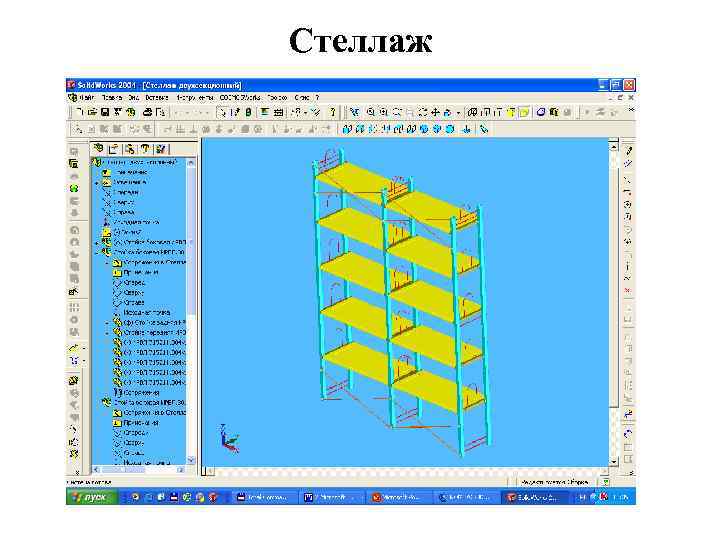Create a new document with New icon
The image size is (720, 540).
tap(80, 112)
